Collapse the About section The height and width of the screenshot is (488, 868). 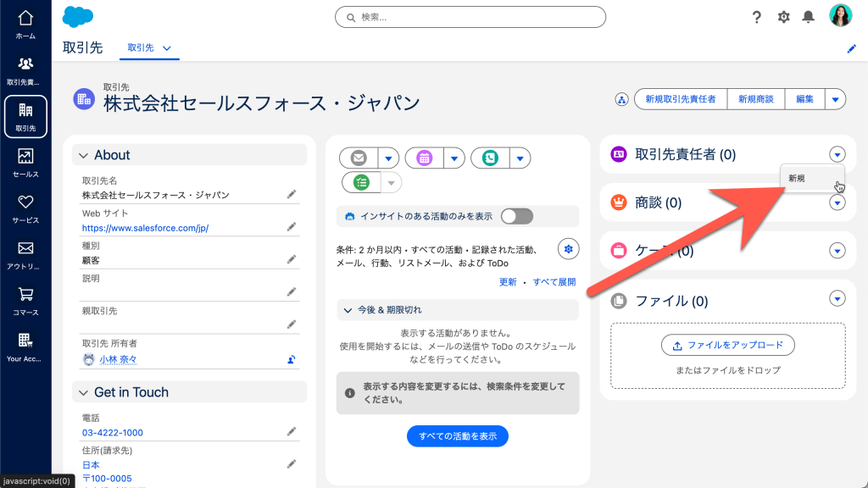coord(83,155)
